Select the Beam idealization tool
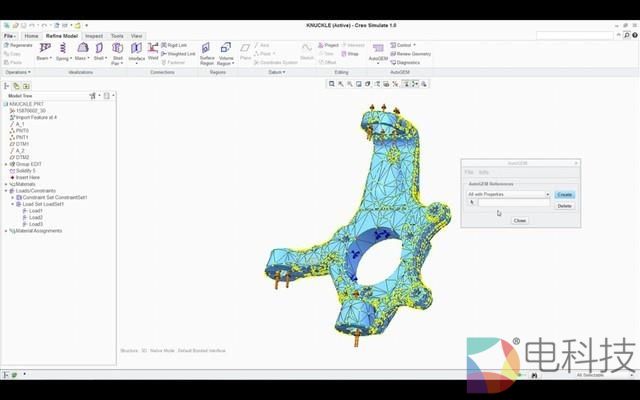This screenshot has width=640, height=400. click(x=44, y=48)
